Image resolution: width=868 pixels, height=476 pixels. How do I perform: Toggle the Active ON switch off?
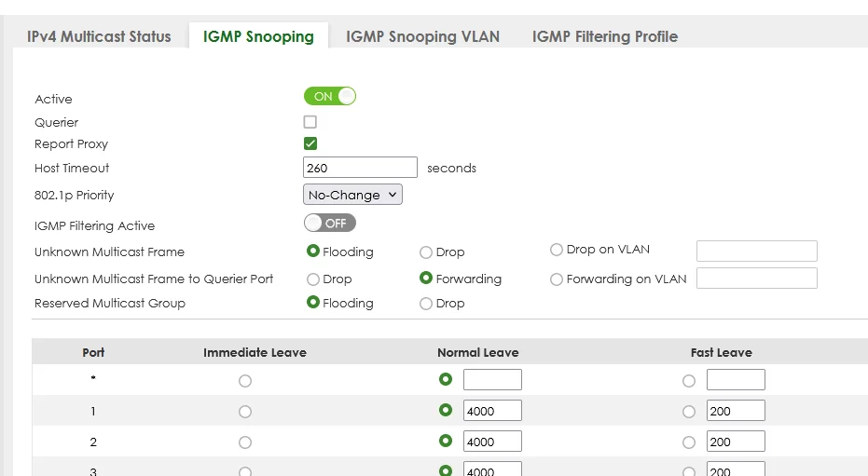coord(330,96)
